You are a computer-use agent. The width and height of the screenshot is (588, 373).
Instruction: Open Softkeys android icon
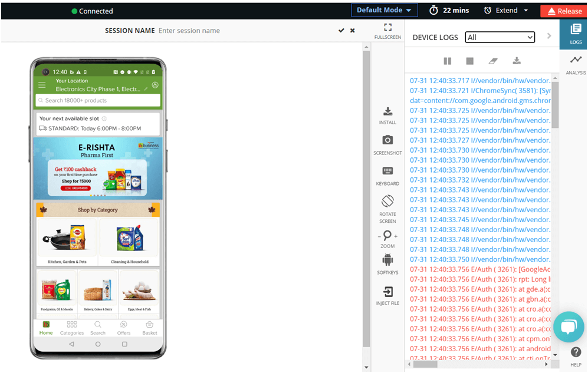387,260
